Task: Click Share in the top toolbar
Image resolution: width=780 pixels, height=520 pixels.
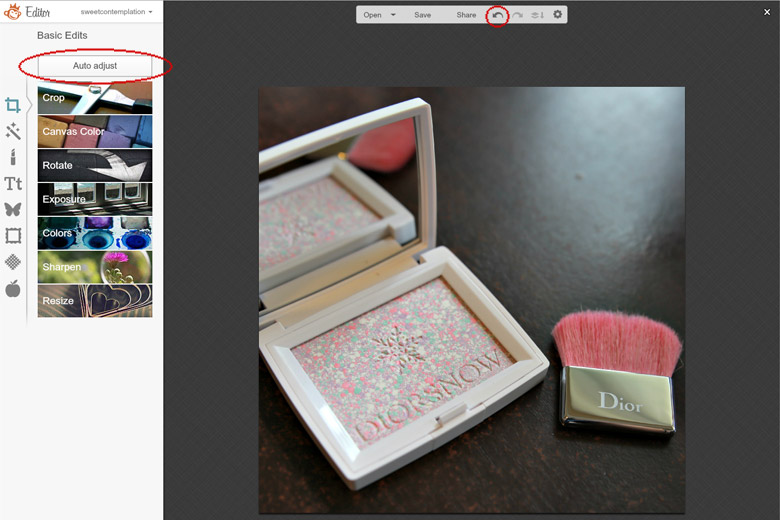Action: click(x=466, y=15)
